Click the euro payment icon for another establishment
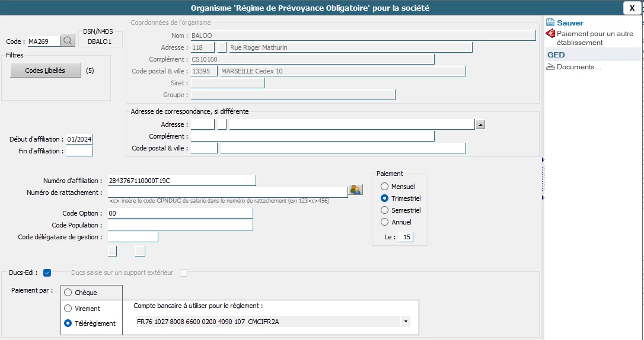The height and width of the screenshot is (340, 644). (550, 34)
